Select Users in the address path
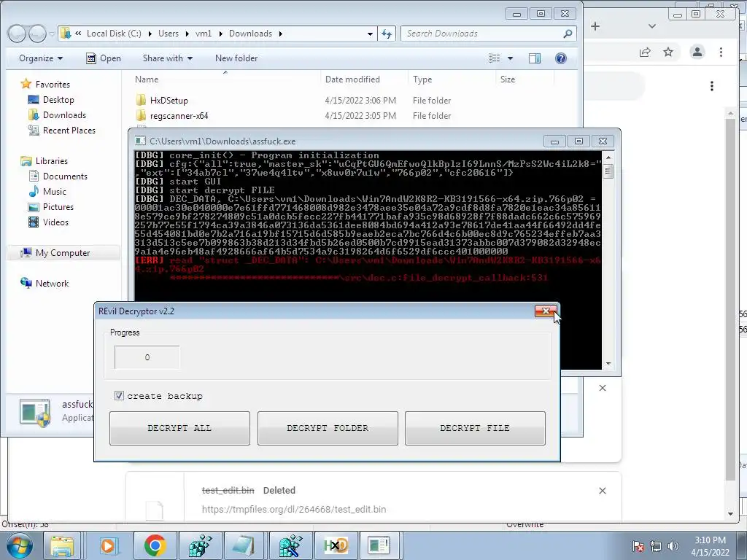Viewport: 747px width, 560px height. [x=169, y=34]
